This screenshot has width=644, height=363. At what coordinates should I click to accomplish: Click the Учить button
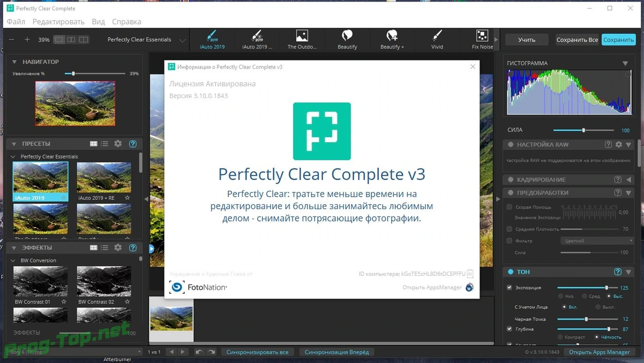(x=526, y=40)
